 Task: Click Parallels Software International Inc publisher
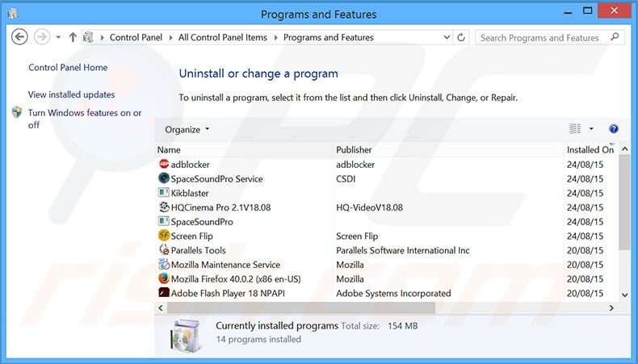(x=402, y=250)
